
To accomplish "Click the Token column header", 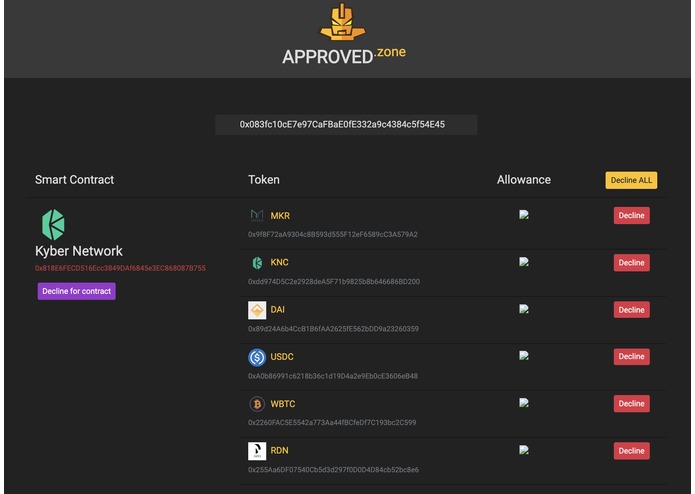I will tap(264, 179).
